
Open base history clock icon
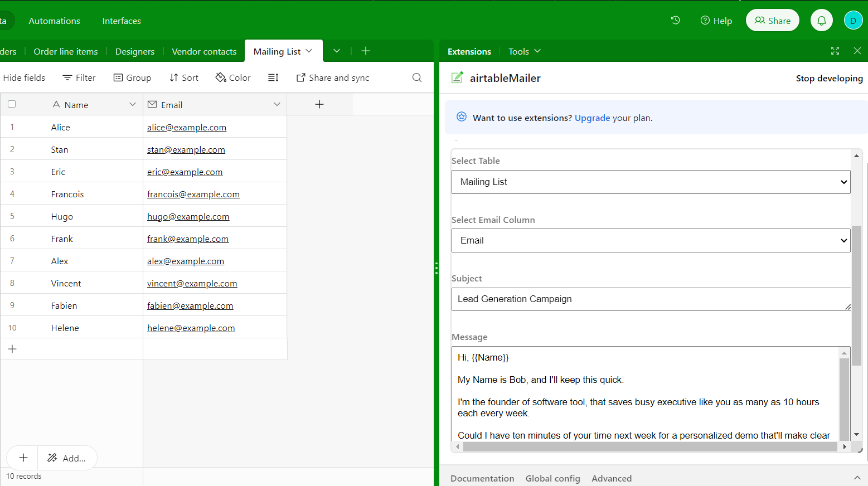tap(675, 21)
